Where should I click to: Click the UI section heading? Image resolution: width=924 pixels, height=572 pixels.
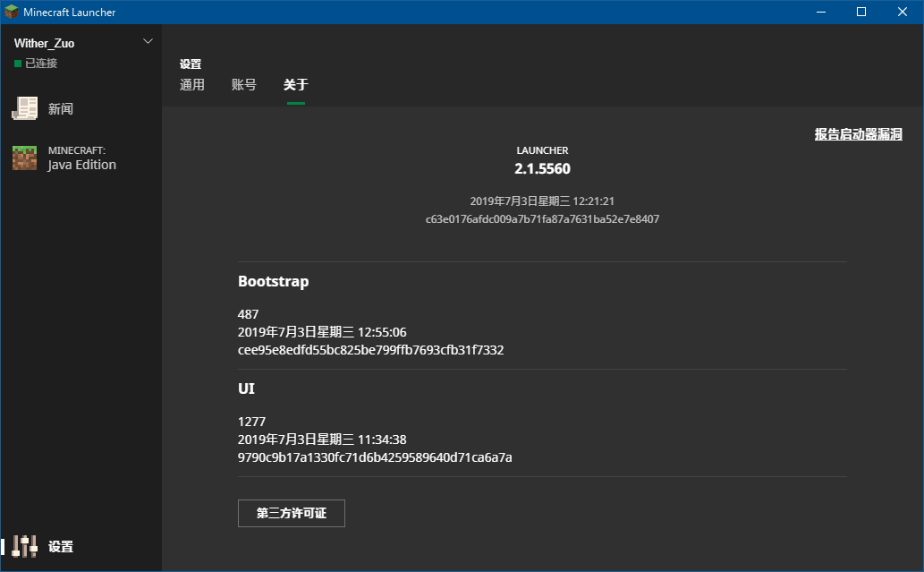[x=246, y=388]
